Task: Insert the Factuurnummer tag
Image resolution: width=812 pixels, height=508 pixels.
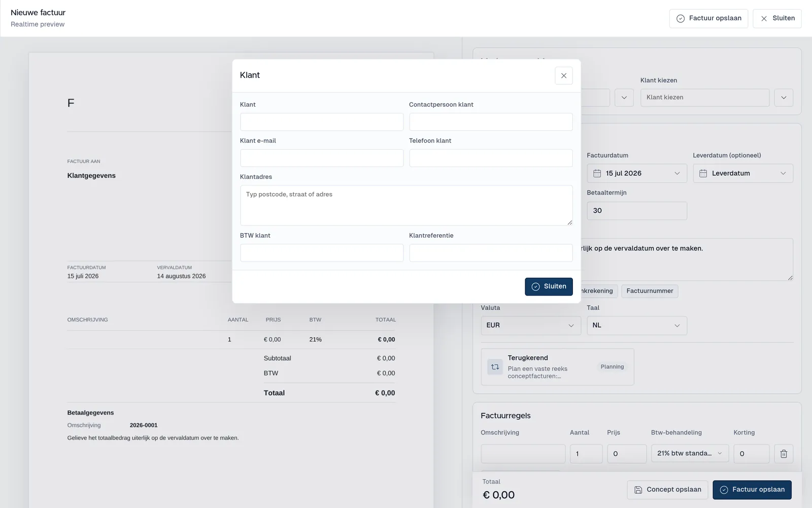Action: click(x=650, y=291)
